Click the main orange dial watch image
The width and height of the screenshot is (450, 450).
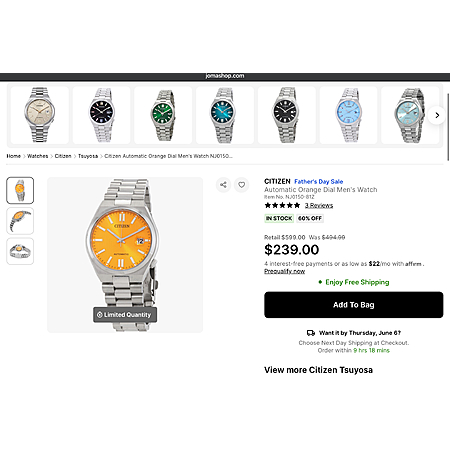coord(125,255)
